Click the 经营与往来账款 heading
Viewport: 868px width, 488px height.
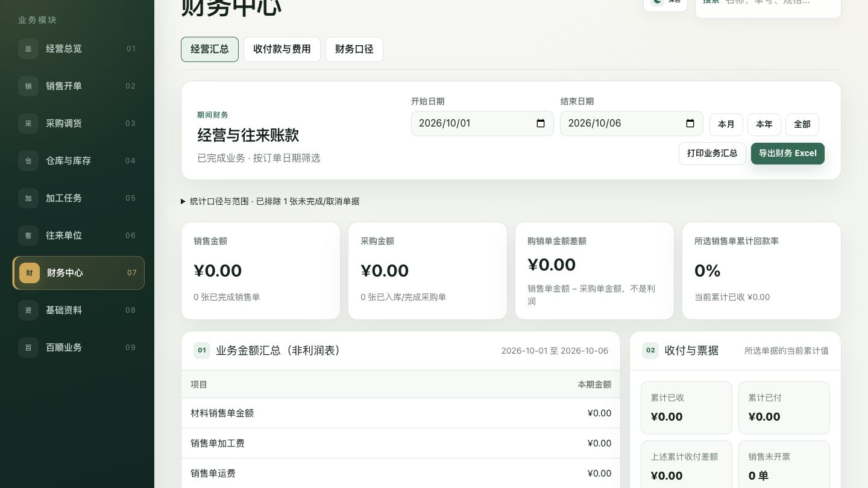[x=248, y=135]
